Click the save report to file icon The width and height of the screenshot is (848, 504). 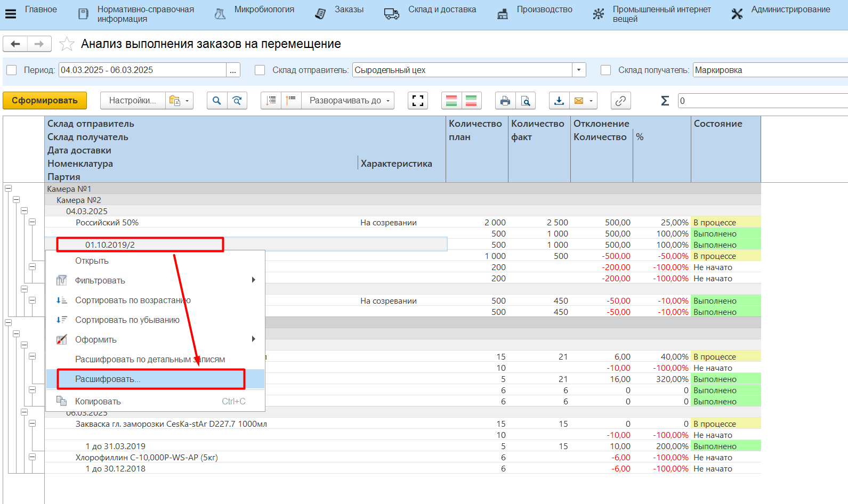pos(559,101)
